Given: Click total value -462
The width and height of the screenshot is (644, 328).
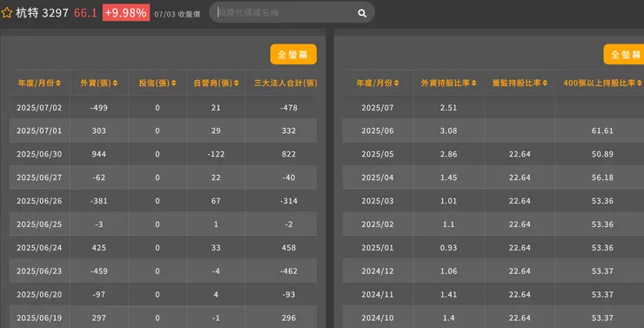Looking at the screenshot, I should [289, 271].
